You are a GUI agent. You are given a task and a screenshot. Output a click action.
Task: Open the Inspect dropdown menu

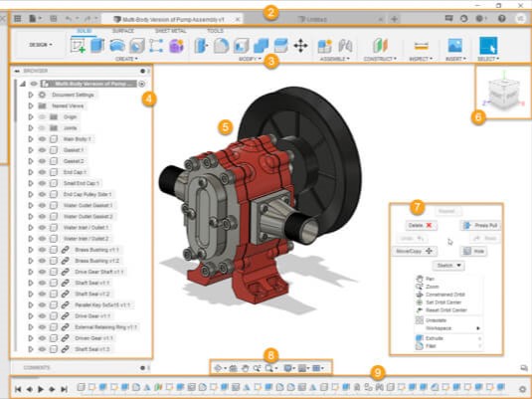point(421,59)
